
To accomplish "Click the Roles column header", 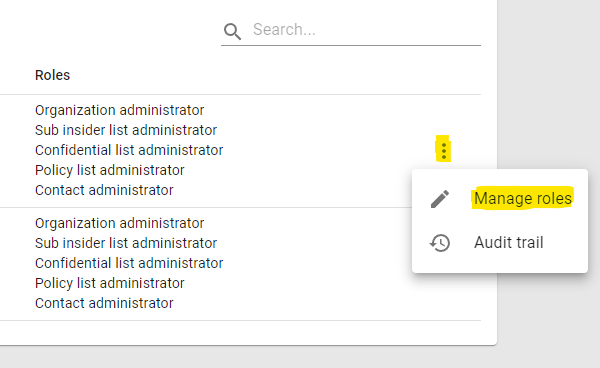I will pos(52,75).
